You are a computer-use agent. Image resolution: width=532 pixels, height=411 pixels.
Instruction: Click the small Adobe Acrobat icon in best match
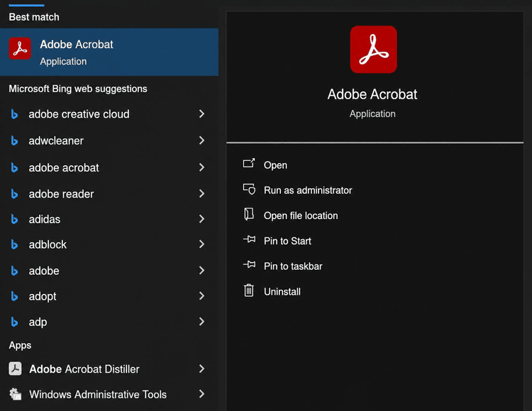click(20, 48)
